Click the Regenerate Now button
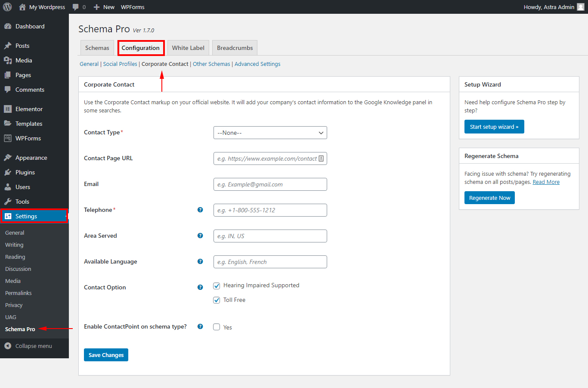588x388 pixels. [x=489, y=197]
